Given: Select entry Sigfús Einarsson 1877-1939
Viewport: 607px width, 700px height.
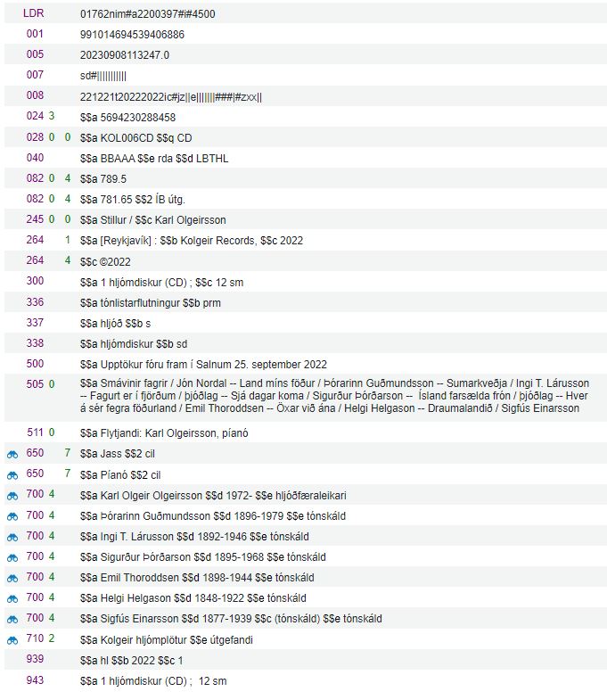Looking at the screenshot, I should pyautogui.click(x=231, y=619).
